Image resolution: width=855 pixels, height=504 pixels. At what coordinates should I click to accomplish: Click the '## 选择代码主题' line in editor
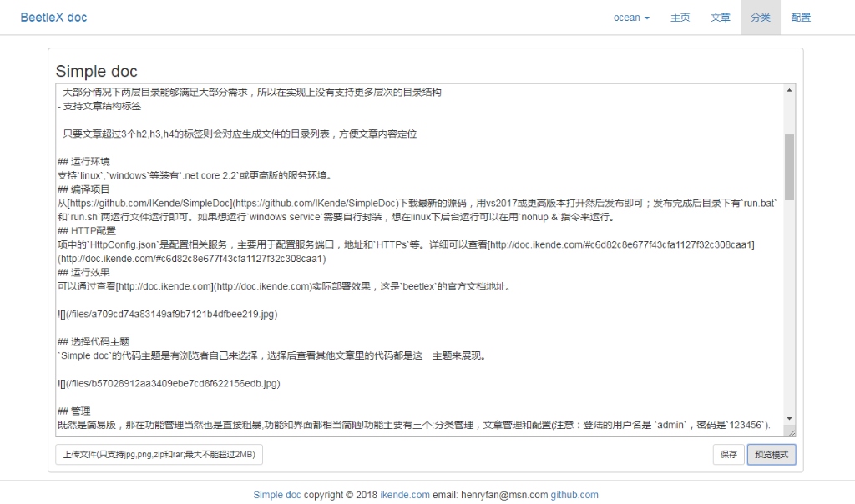(94, 341)
